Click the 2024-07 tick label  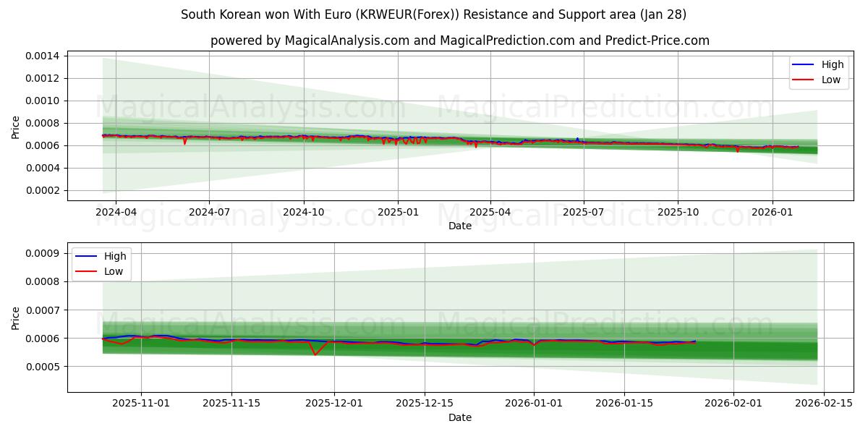tap(210, 208)
